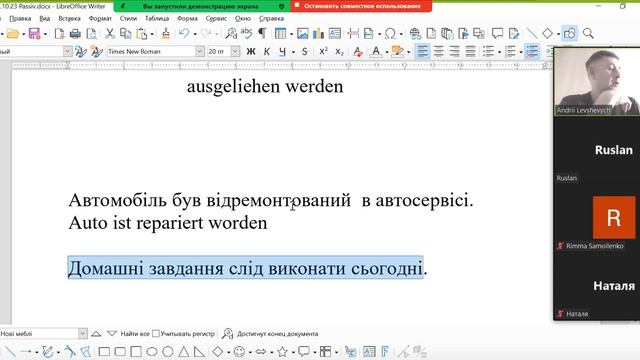Insert a text box
This screenshot has width=640, height=360.
[335, 33]
